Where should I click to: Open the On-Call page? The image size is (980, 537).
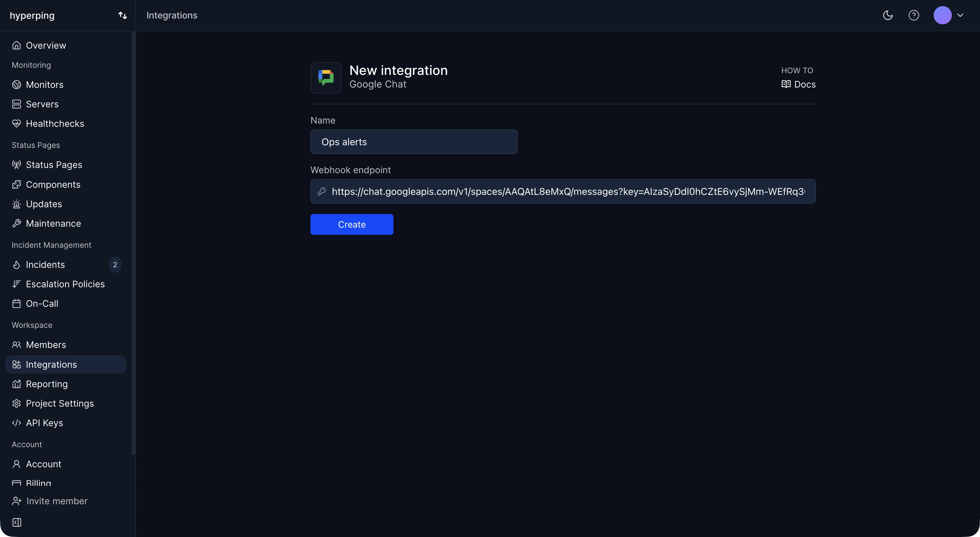(66, 304)
